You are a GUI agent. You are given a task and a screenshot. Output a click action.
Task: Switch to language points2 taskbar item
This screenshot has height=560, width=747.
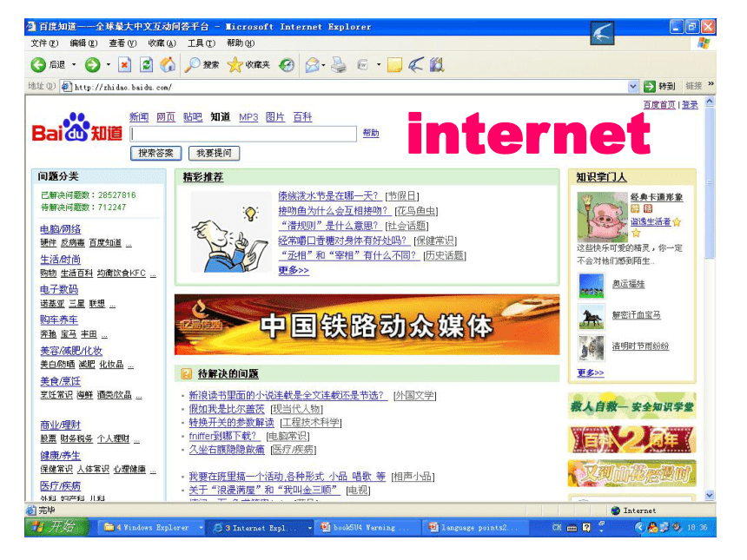475,528
